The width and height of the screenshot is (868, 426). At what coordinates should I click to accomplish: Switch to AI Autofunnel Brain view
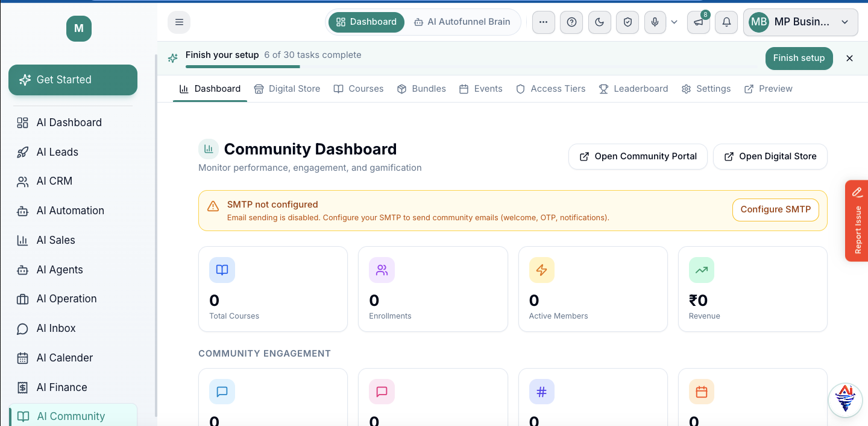462,22
